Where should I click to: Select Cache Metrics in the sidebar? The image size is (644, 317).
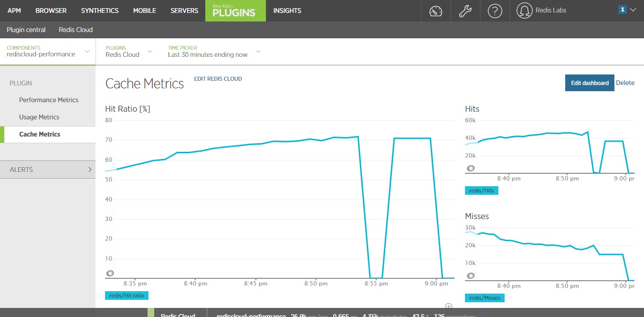click(x=40, y=134)
